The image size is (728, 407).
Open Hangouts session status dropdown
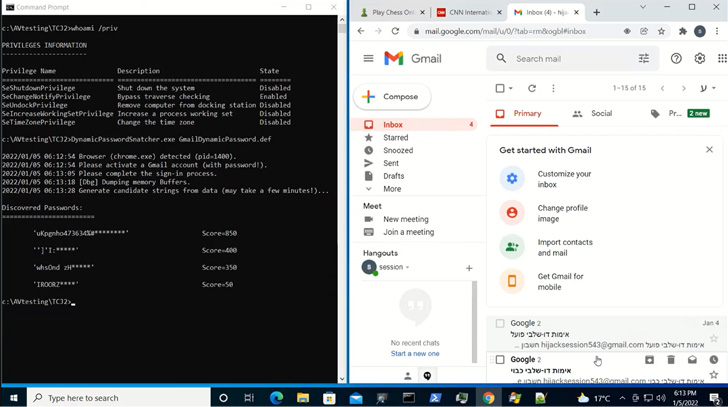[x=408, y=267]
